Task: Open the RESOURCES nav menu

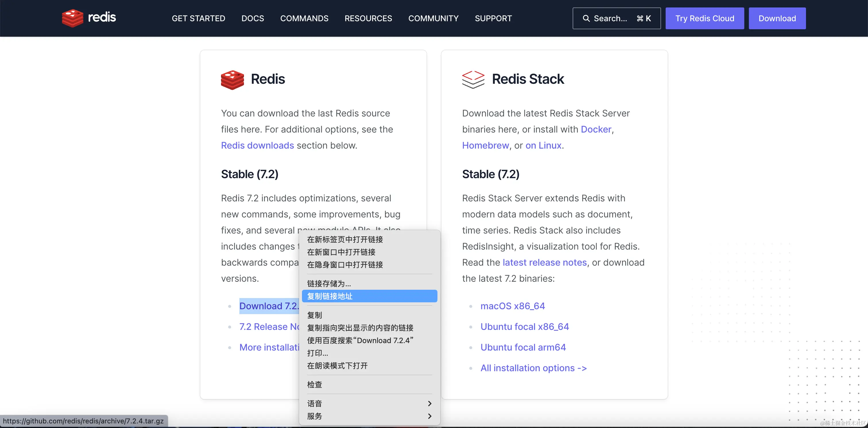Action: (x=368, y=19)
